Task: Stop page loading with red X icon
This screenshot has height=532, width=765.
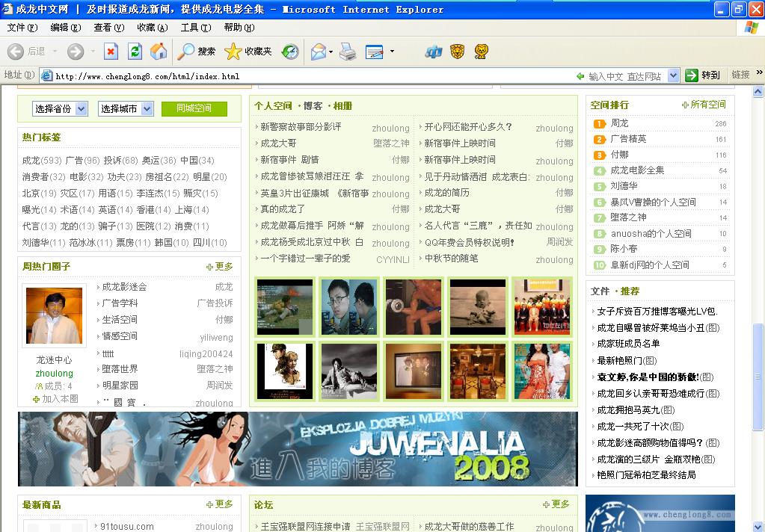Action: [x=111, y=52]
